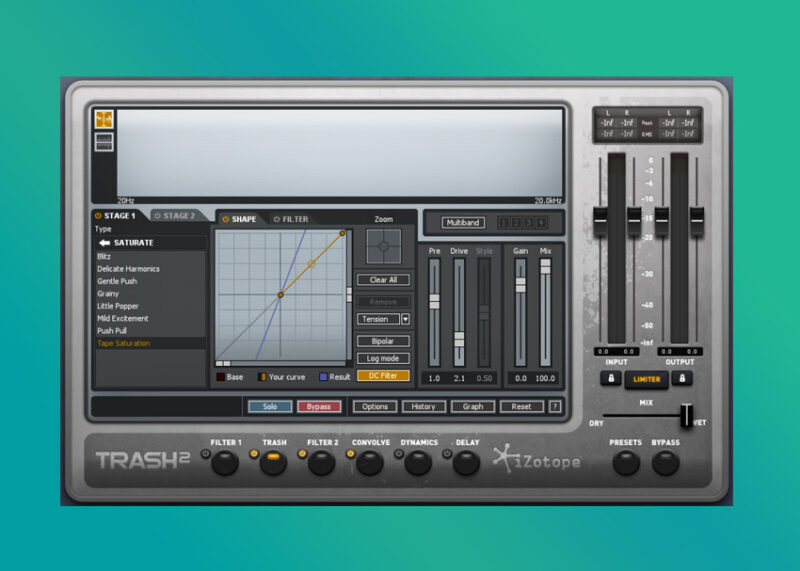The width and height of the screenshot is (800, 571).
Task: Toggle Trash module power button
Action: (254, 454)
